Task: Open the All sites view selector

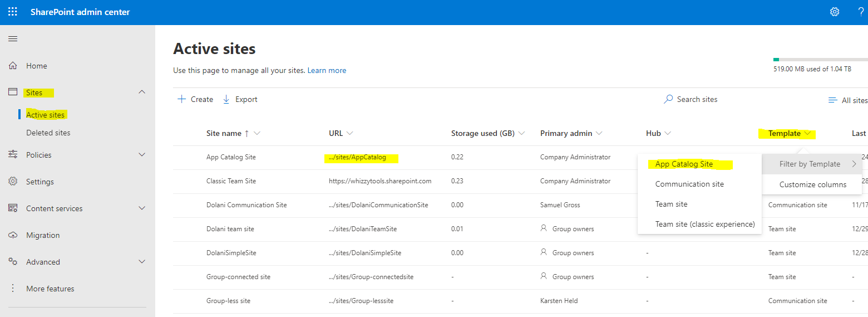Action: [849, 100]
